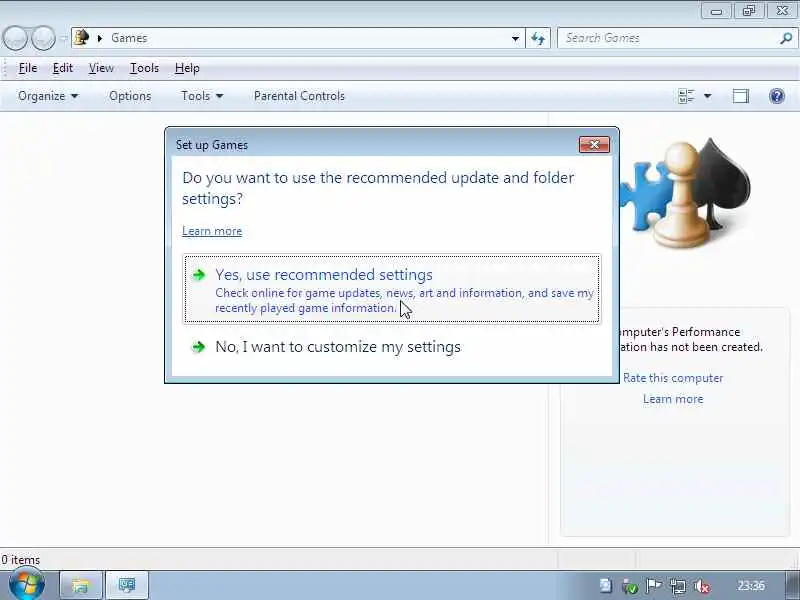The image size is (800, 600).
Task: Click the network tray icon
Action: coord(678,586)
